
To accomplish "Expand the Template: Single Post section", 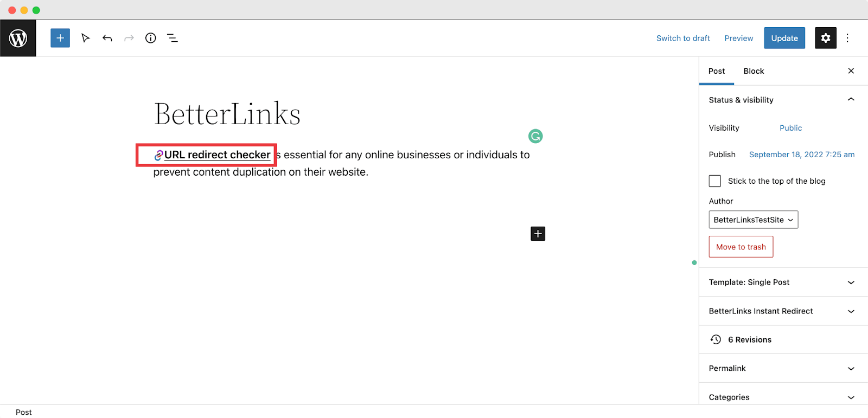I will tap(783, 282).
